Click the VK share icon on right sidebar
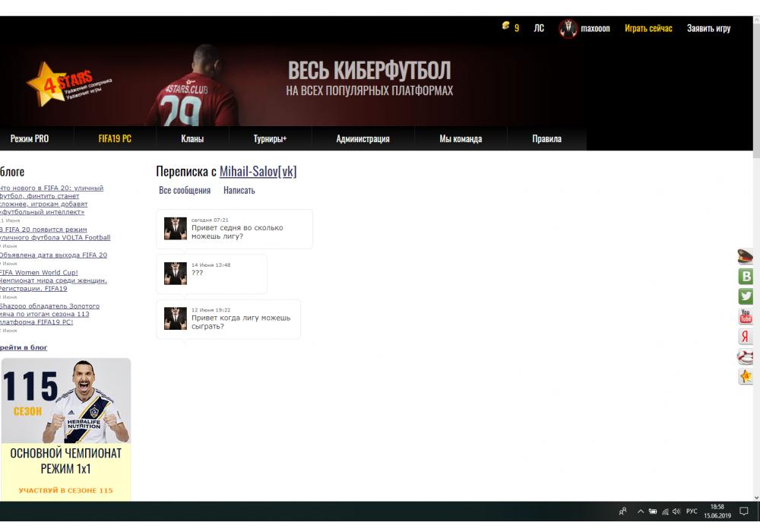The width and height of the screenshot is (760, 532). [746, 277]
